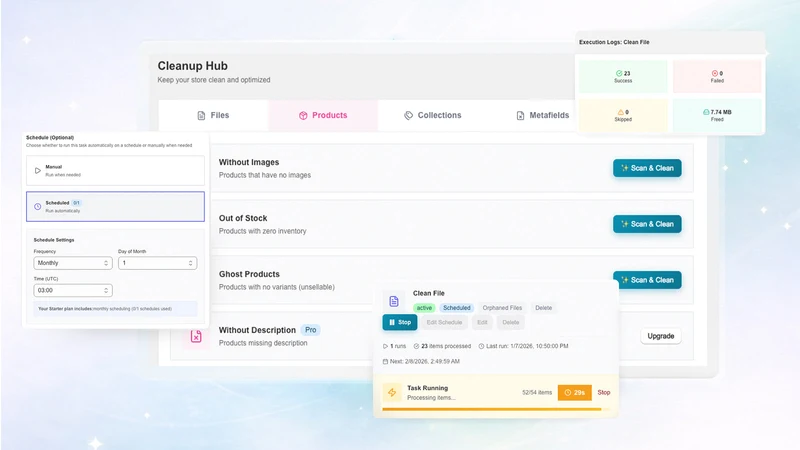Image resolution: width=800 pixels, height=450 pixels.
Task: Click the Failed count card
Action: [717, 77]
